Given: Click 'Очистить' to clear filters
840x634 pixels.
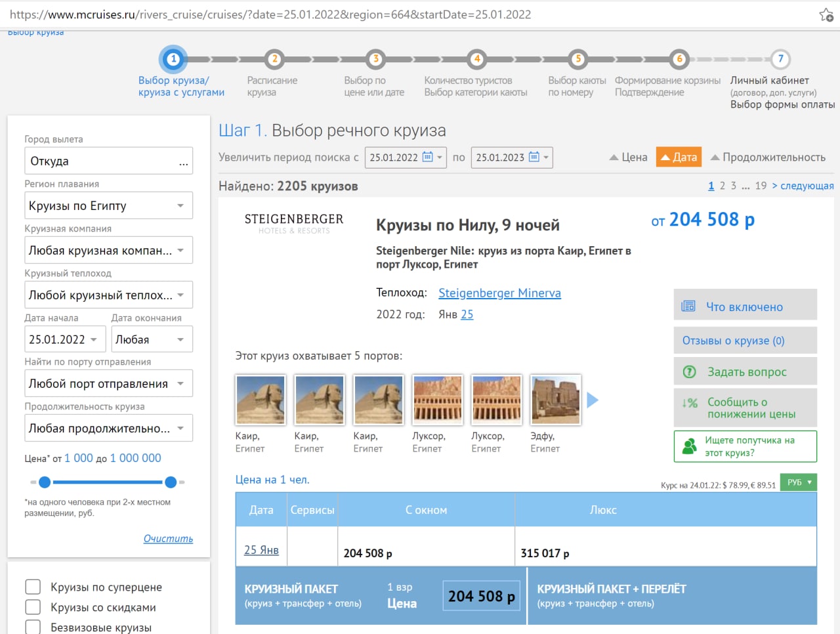Looking at the screenshot, I should click(168, 538).
